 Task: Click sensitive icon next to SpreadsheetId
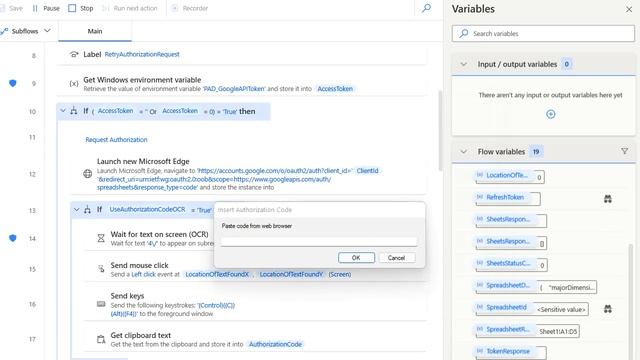click(607, 309)
